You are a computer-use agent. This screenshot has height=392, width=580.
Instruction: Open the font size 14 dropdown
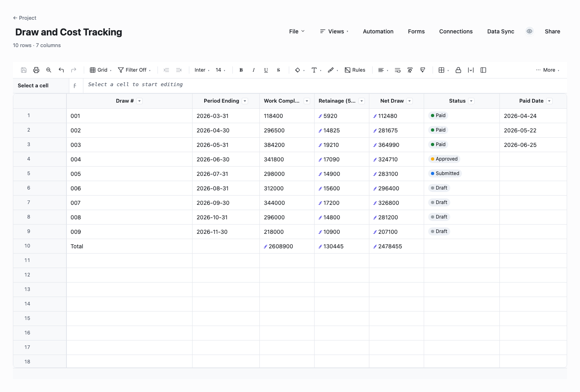(220, 70)
